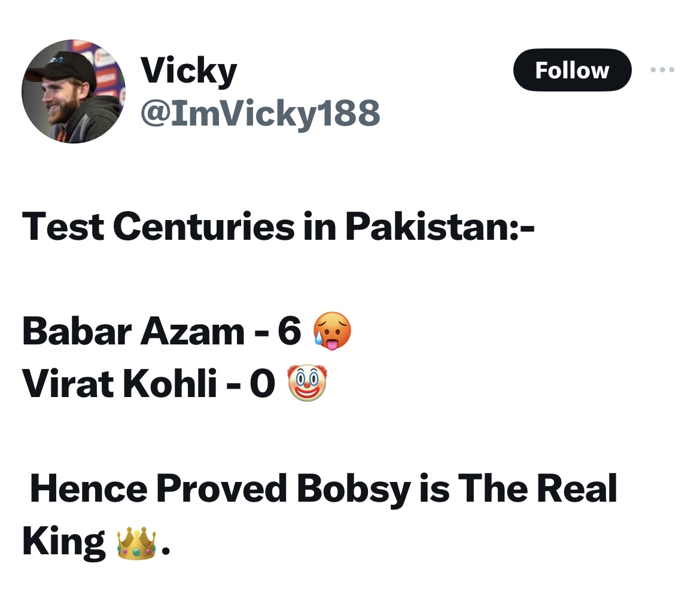Click the word 'King' before the crown
700x589 pixels.
pyautogui.click(x=63, y=542)
